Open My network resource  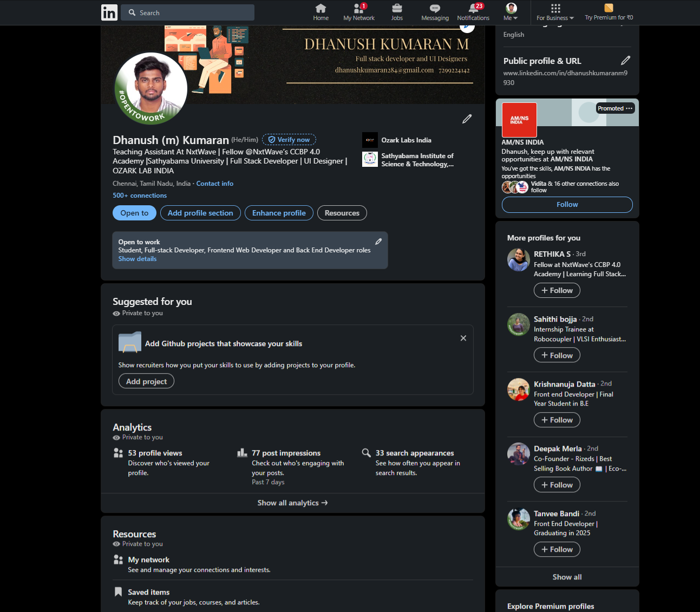coord(148,560)
